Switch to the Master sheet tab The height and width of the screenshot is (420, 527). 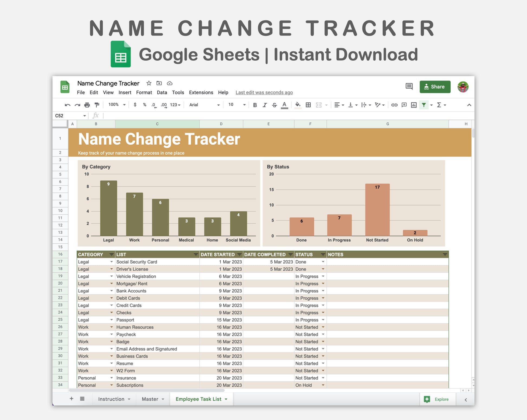tap(150, 399)
